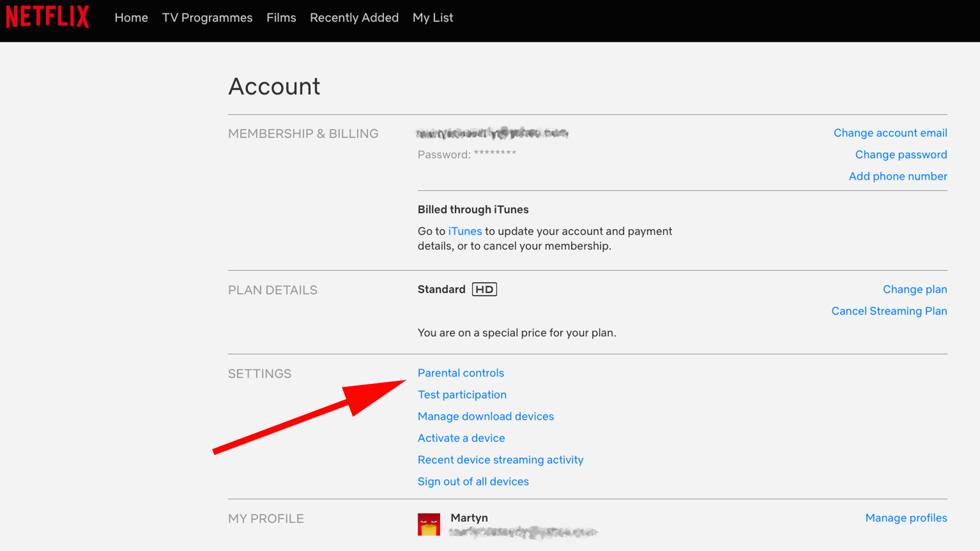
Task: Click Activate a device
Action: click(x=461, y=438)
